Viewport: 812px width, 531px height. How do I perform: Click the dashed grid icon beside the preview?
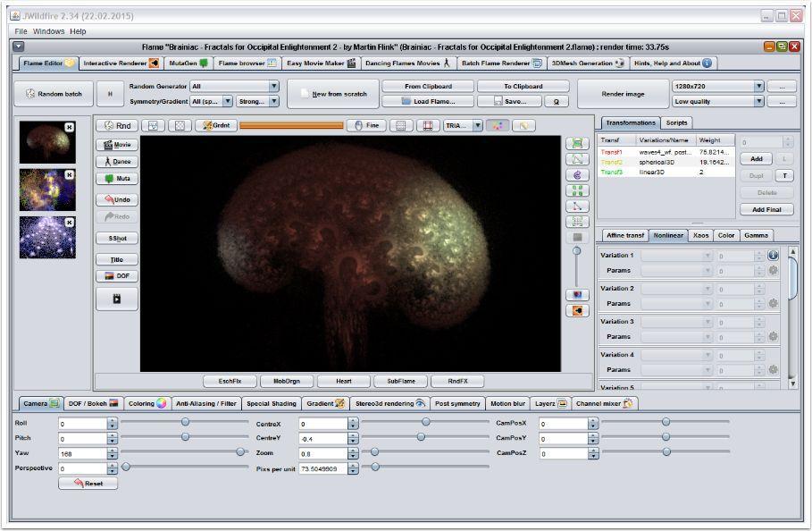pyautogui.click(x=577, y=223)
